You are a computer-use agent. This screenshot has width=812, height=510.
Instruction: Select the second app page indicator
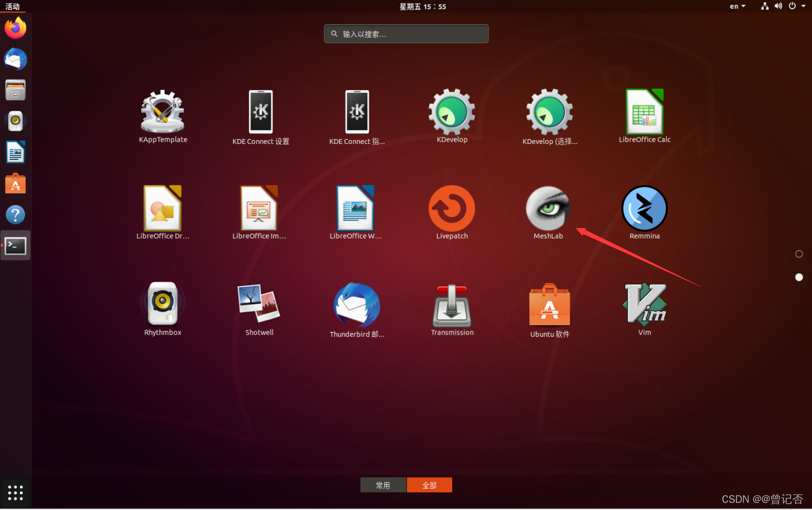coord(799,278)
